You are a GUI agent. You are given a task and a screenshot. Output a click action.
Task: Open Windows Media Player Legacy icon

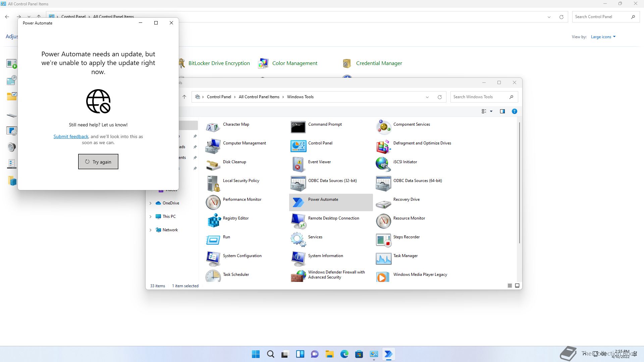click(x=383, y=276)
